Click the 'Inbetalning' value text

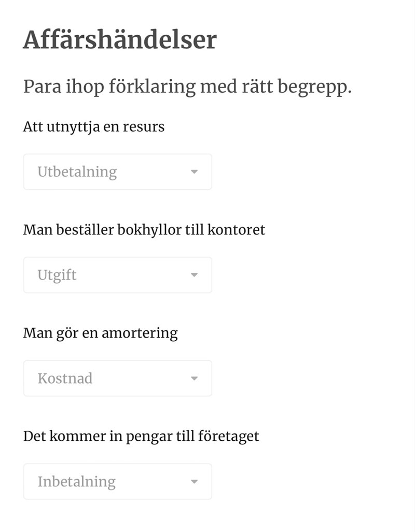click(x=76, y=482)
